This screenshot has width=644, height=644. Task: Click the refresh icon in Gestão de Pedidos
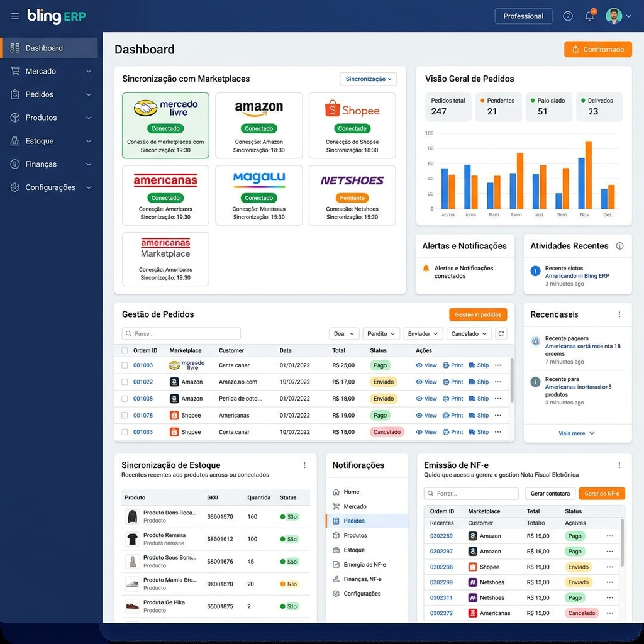coord(501,333)
